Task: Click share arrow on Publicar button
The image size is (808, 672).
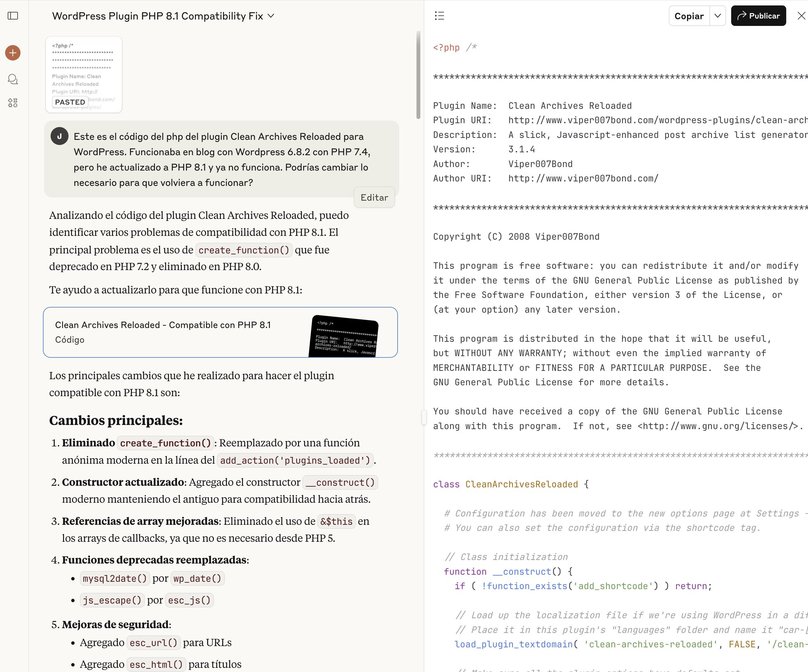Action: click(x=741, y=16)
